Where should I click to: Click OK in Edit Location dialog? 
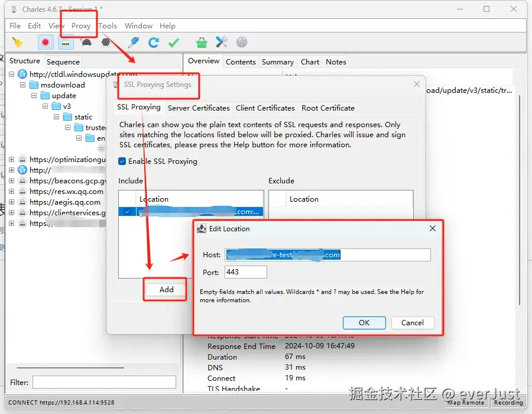coord(364,323)
